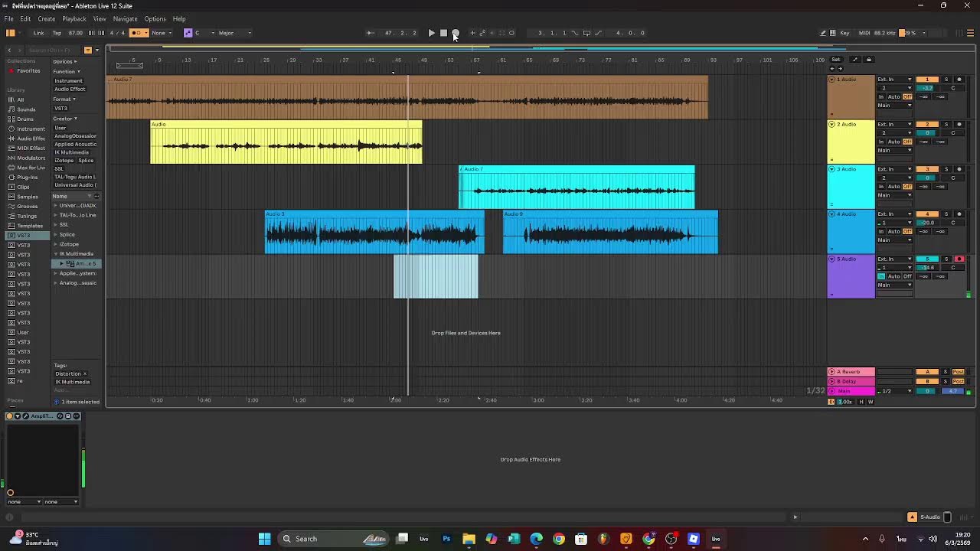Click the Arrangement Record button
This screenshot has height=551, width=980.
pyautogui.click(x=456, y=33)
